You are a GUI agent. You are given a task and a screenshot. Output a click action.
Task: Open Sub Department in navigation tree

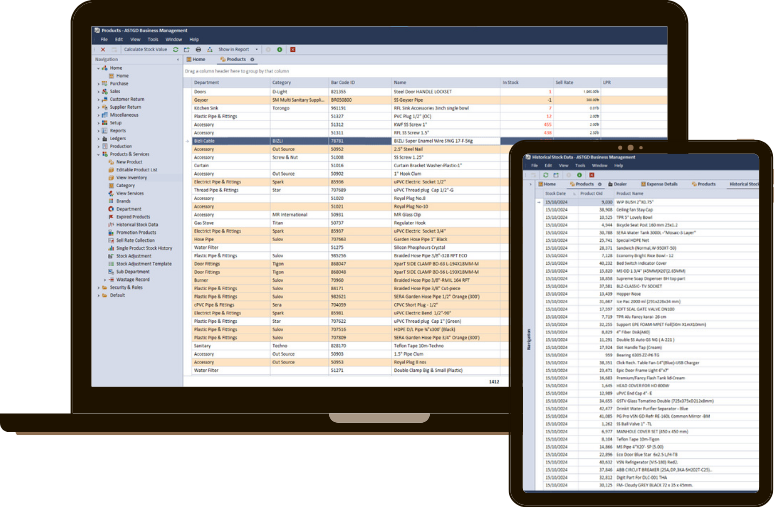132,272
